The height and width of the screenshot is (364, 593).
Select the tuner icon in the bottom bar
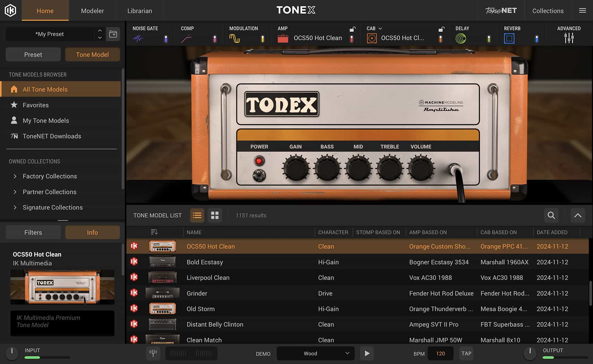click(153, 353)
